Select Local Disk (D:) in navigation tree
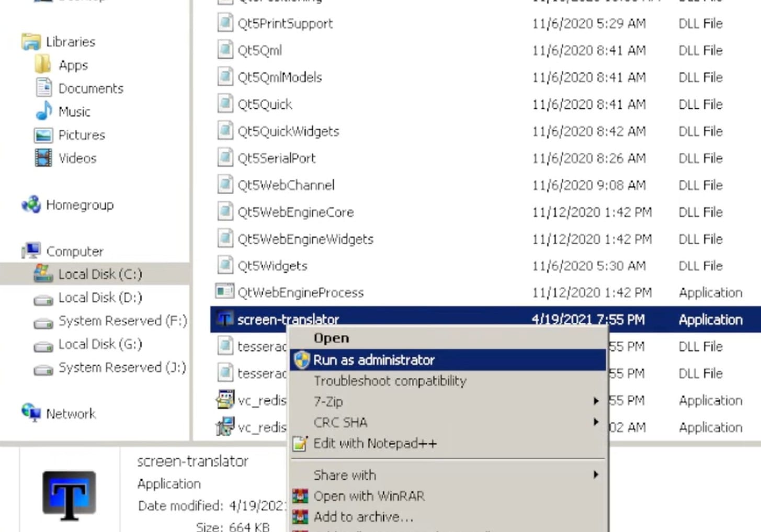 (x=100, y=298)
